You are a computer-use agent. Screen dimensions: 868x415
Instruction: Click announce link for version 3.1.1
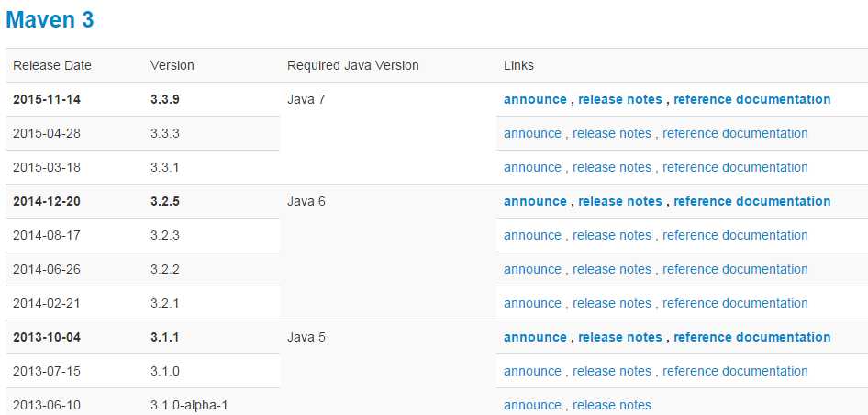(535, 337)
